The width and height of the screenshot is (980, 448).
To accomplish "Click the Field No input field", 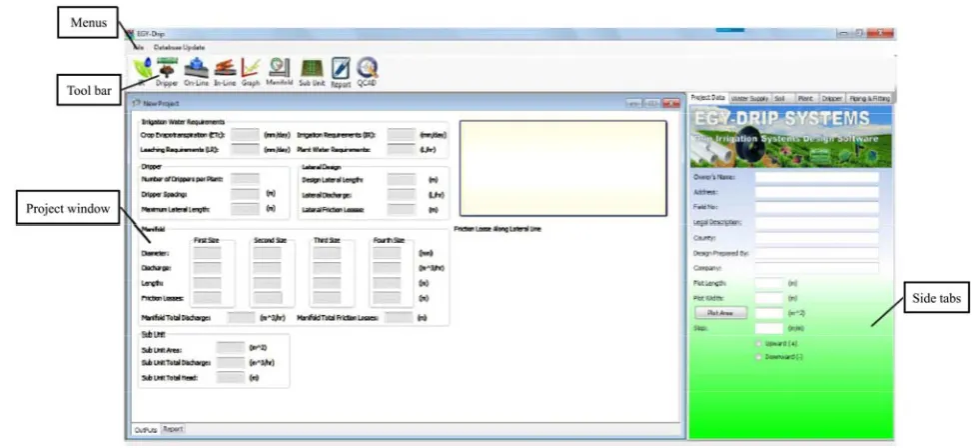I will tap(817, 207).
